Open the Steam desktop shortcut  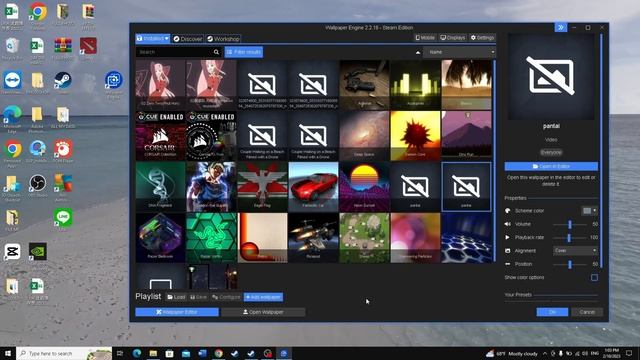click(x=62, y=80)
